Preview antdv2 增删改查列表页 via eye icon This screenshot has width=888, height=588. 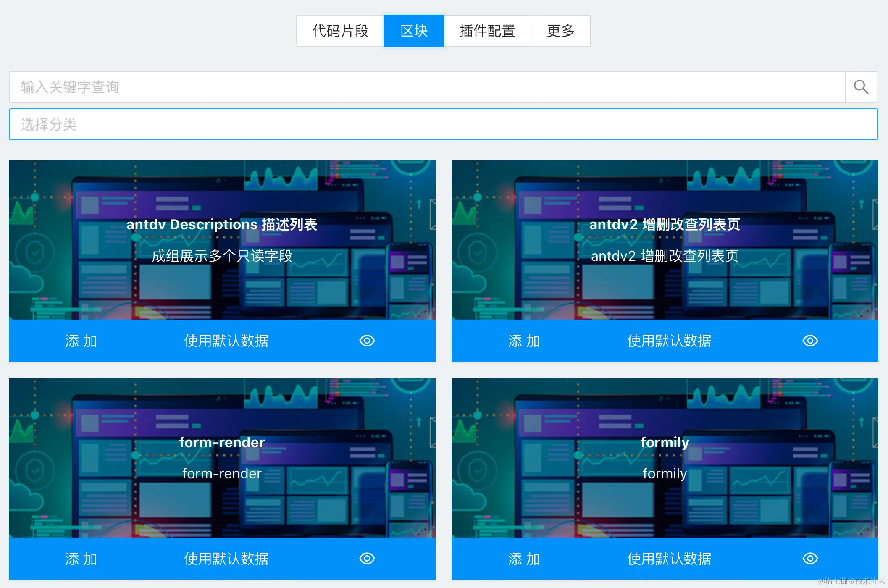pyautogui.click(x=809, y=341)
